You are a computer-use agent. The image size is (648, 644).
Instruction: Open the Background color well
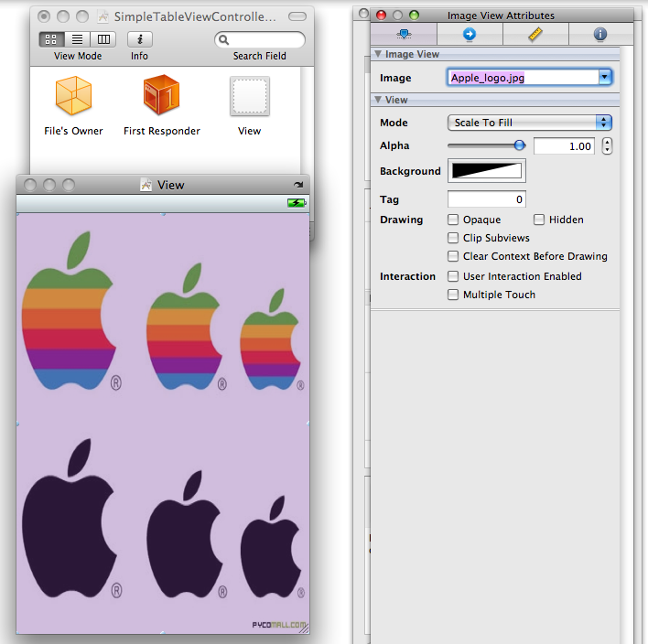click(x=487, y=170)
